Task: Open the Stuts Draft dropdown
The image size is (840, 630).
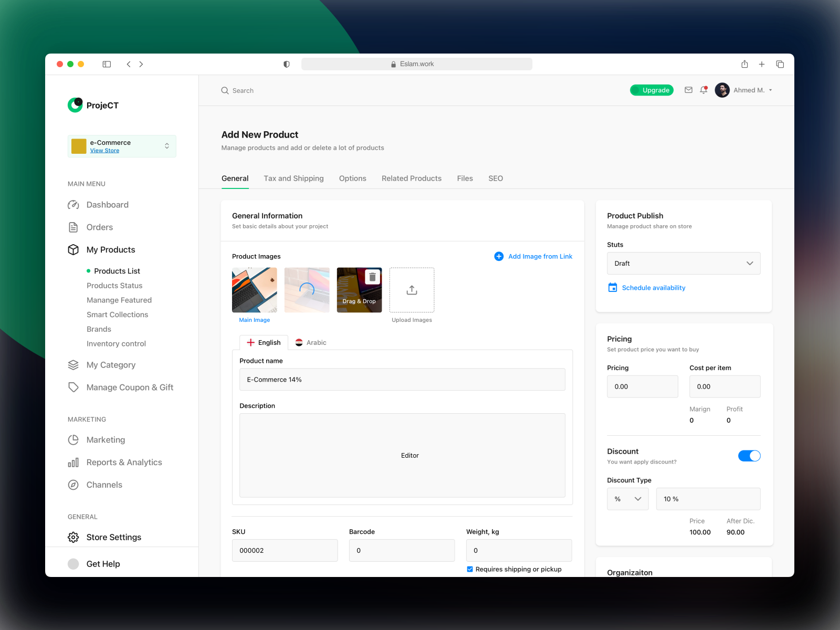Action: [684, 264]
